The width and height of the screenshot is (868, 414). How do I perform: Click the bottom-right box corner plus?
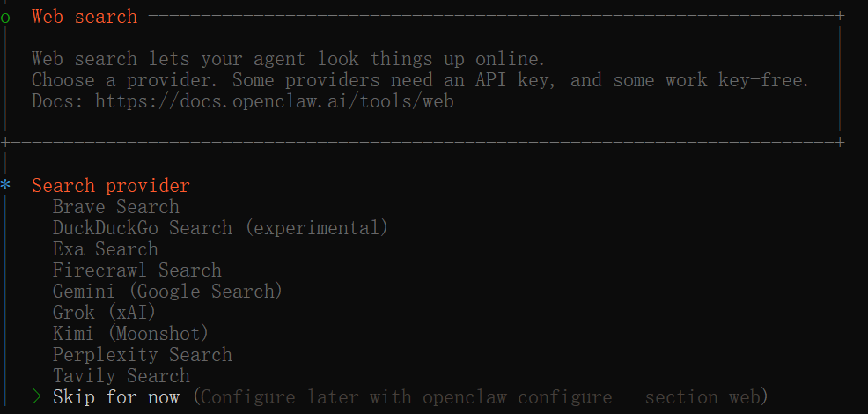click(x=840, y=143)
